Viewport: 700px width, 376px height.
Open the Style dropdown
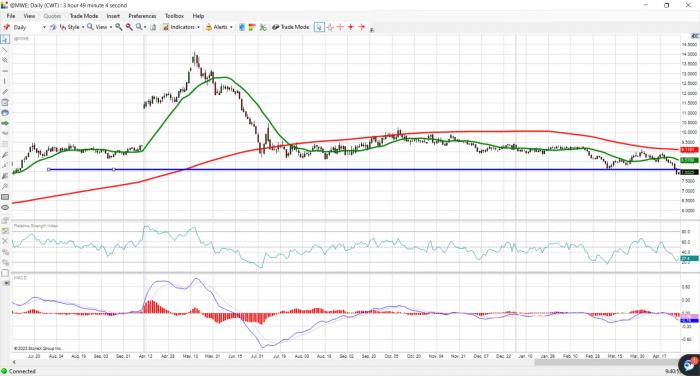click(x=72, y=27)
